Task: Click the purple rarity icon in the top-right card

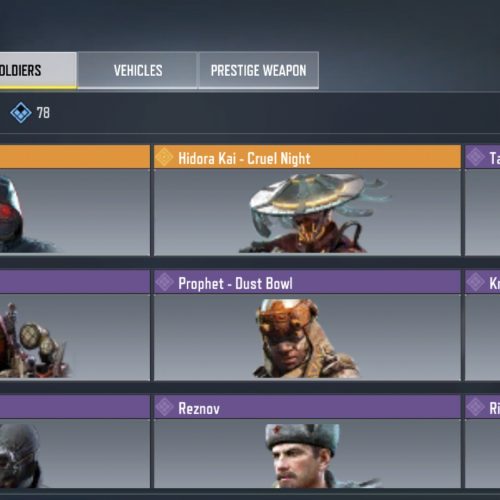Action: click(x=475, y=157)
